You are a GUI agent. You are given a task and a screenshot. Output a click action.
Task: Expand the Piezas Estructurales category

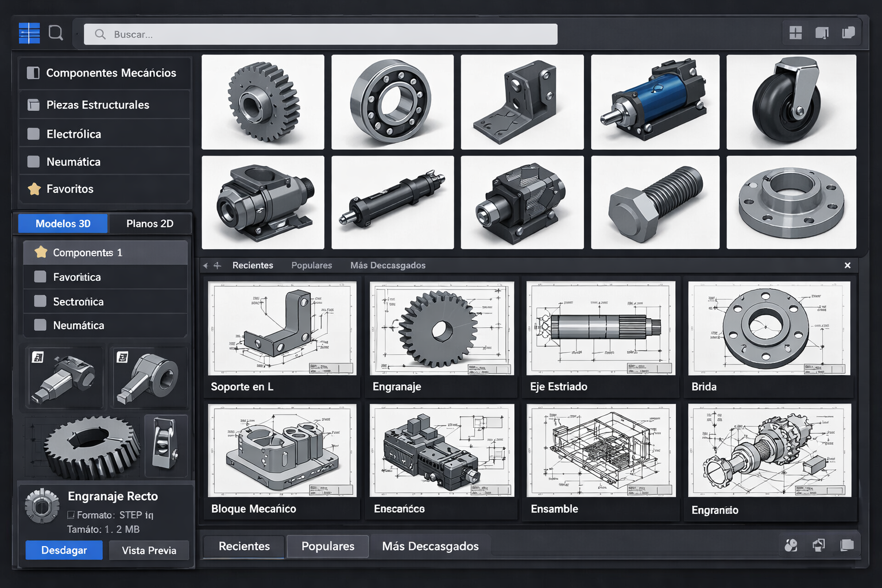click(105, 105)
